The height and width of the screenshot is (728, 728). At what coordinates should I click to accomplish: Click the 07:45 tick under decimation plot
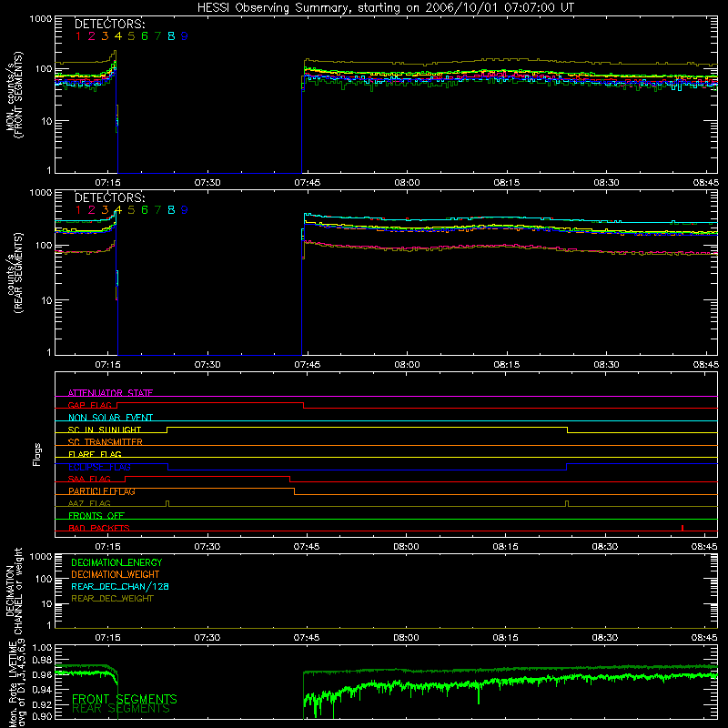point(307,638)
